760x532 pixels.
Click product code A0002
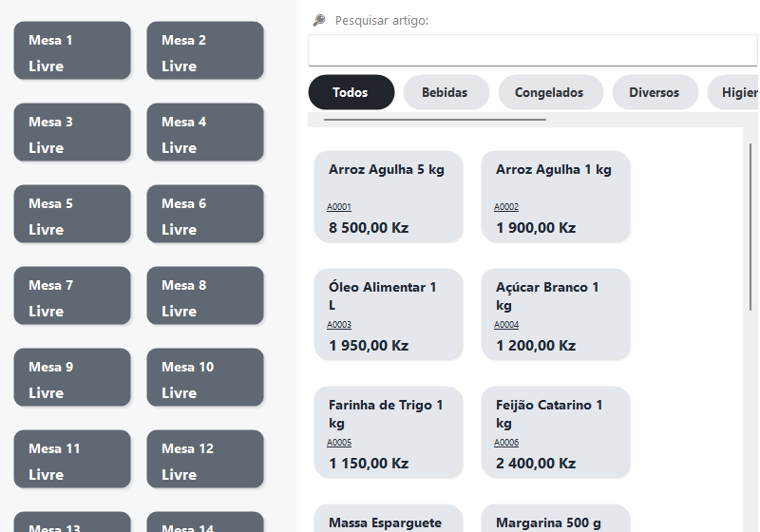click(506, 207)
